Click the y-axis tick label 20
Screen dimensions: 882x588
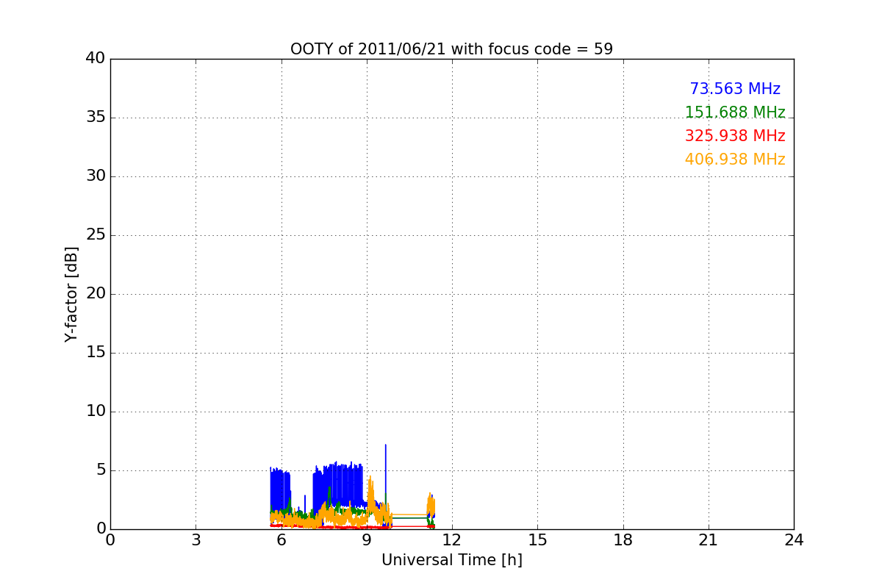tap(96, 294)
